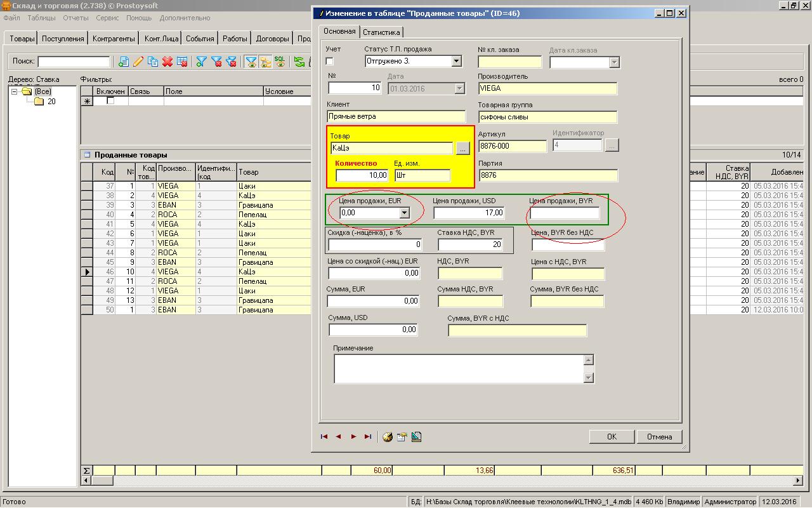Viewport: 812px width, 508px height.
Task: Open the Работы tab
Action: pyautogui.click(x=235, y=39)
